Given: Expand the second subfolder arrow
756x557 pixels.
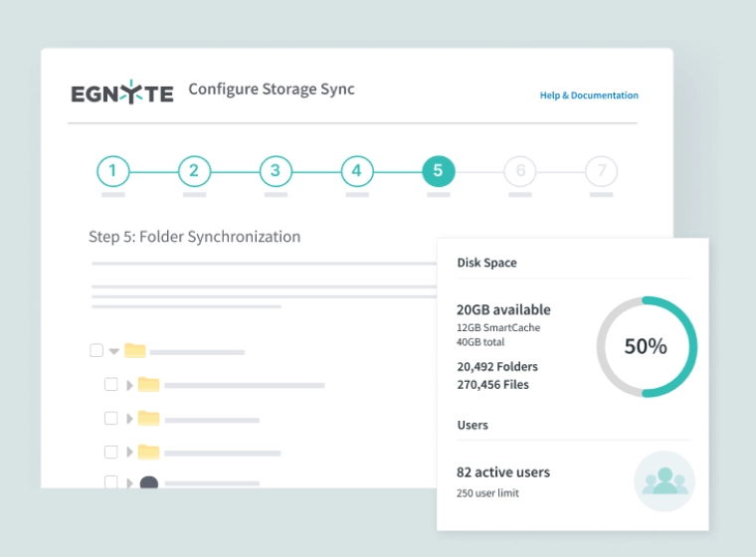Looking at the screenshot, I should click(x=129, y=419).
